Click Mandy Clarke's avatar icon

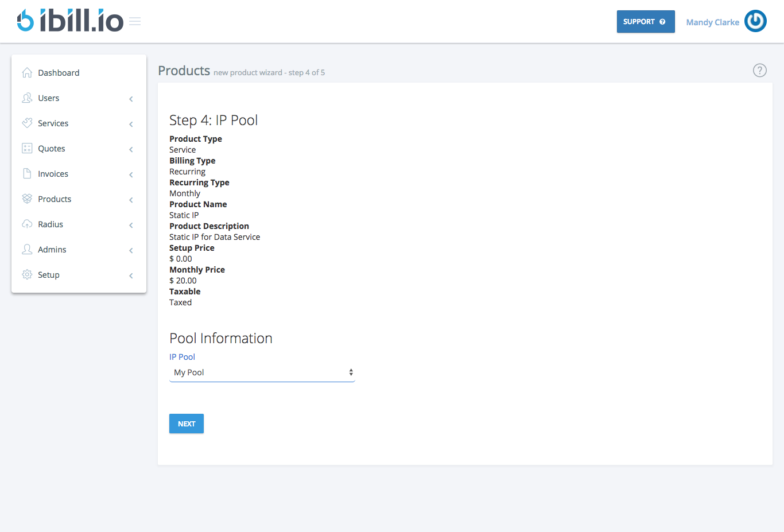coord(755,21)
